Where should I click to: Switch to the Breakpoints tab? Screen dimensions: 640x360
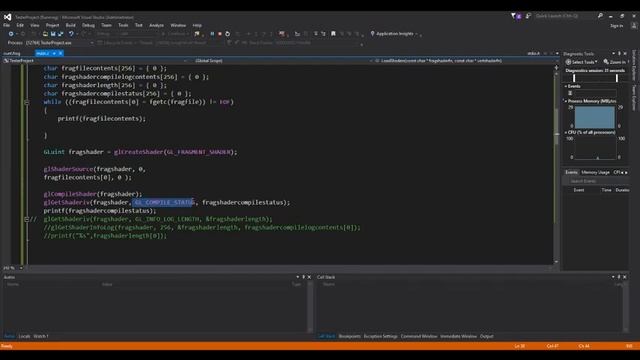point(349,336)
